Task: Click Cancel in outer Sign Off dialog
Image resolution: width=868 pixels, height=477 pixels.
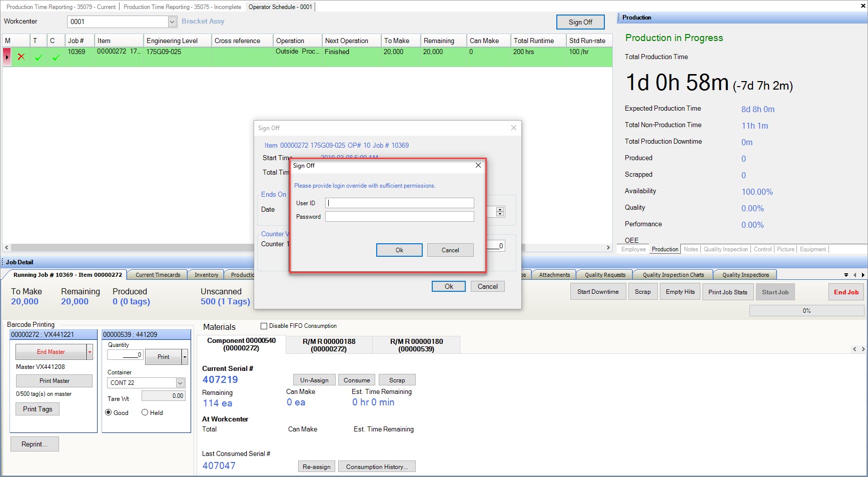Action: coord(487,286)
